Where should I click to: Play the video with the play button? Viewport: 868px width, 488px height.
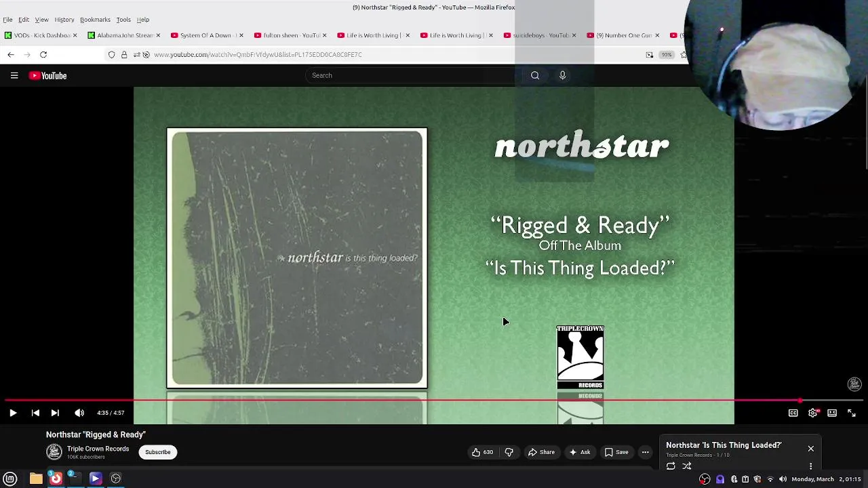[x=13, y=413]
